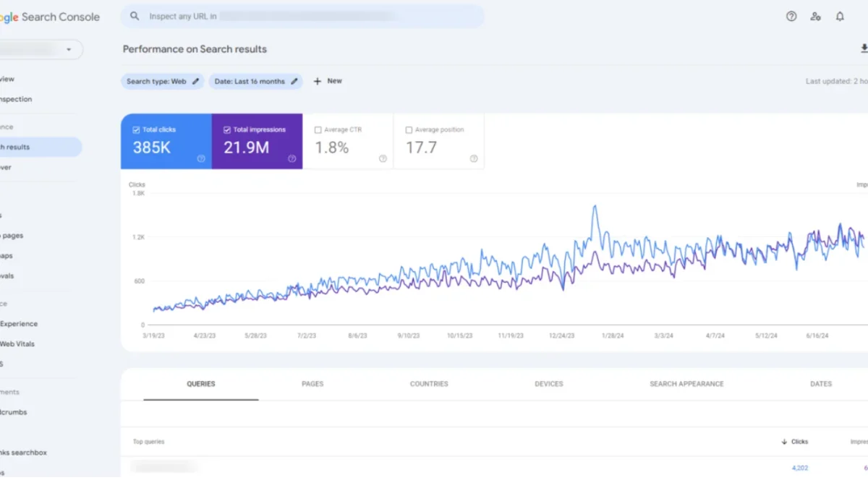
Task: Click the notification bell icon
Action: (840, 16)
